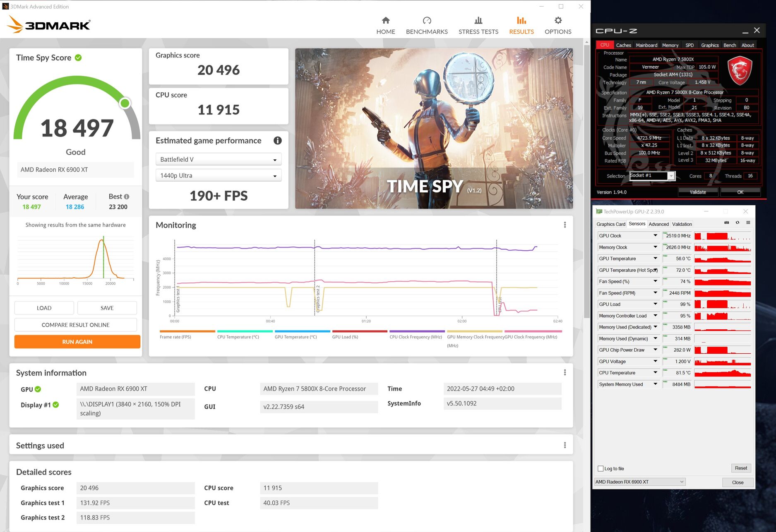The width and height of the screenshot is (776, 532).
Task: Open Fan Speed (%) sensor dropdown
Action: [x=655, y=282]
